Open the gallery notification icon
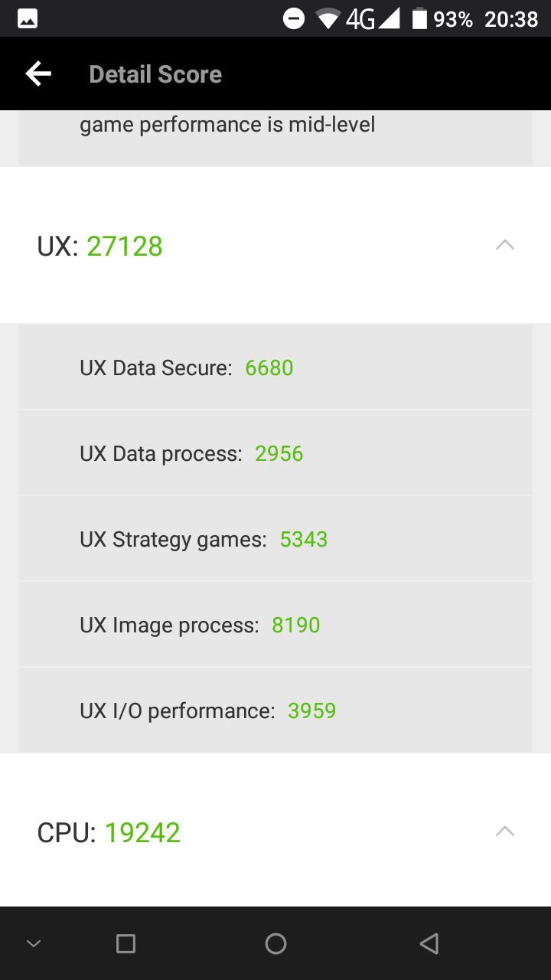This screenshot has height=980, width=551. (x=27, y=18)
